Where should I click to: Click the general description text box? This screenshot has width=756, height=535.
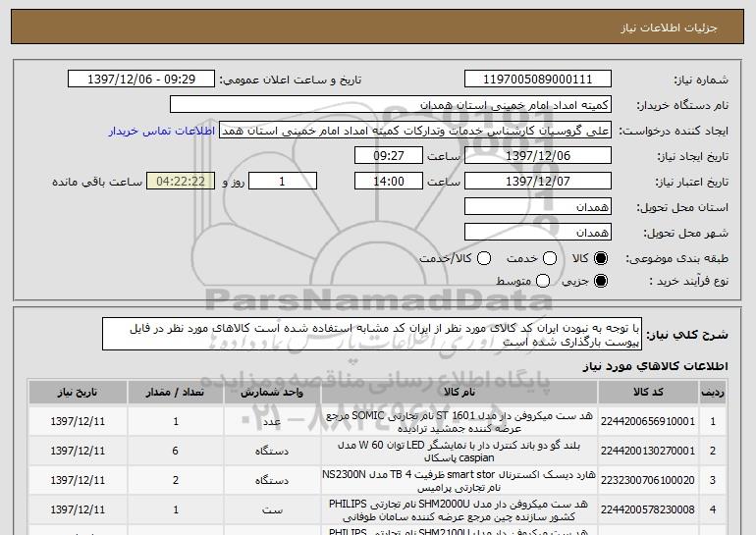coord(372,334)
